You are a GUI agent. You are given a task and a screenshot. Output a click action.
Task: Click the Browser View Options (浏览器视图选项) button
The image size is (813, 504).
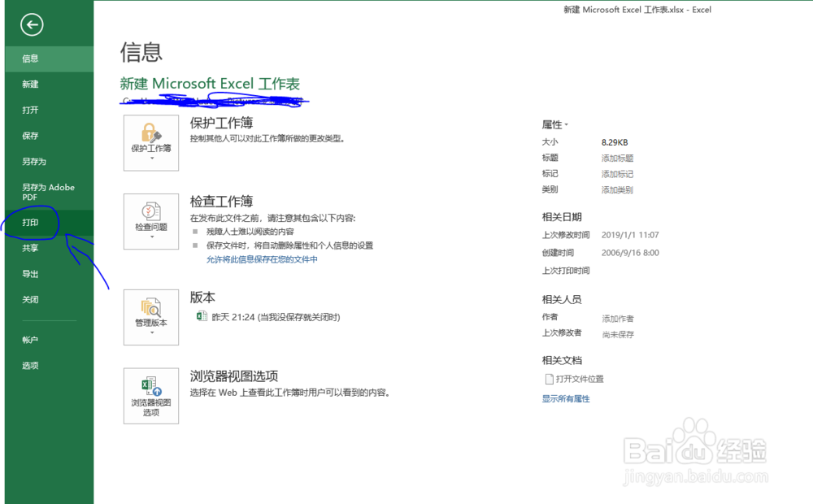151,396
